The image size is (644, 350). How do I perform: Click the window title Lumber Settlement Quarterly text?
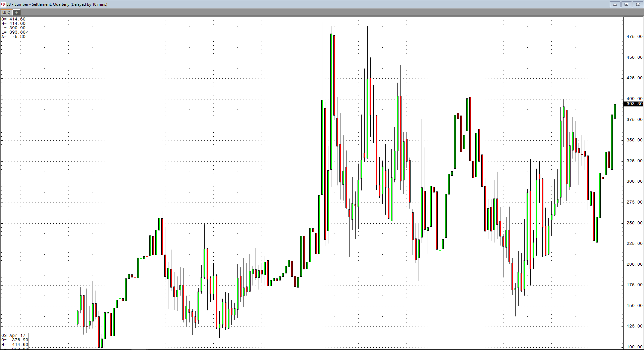pyautogui.click(x=57, y=4)
